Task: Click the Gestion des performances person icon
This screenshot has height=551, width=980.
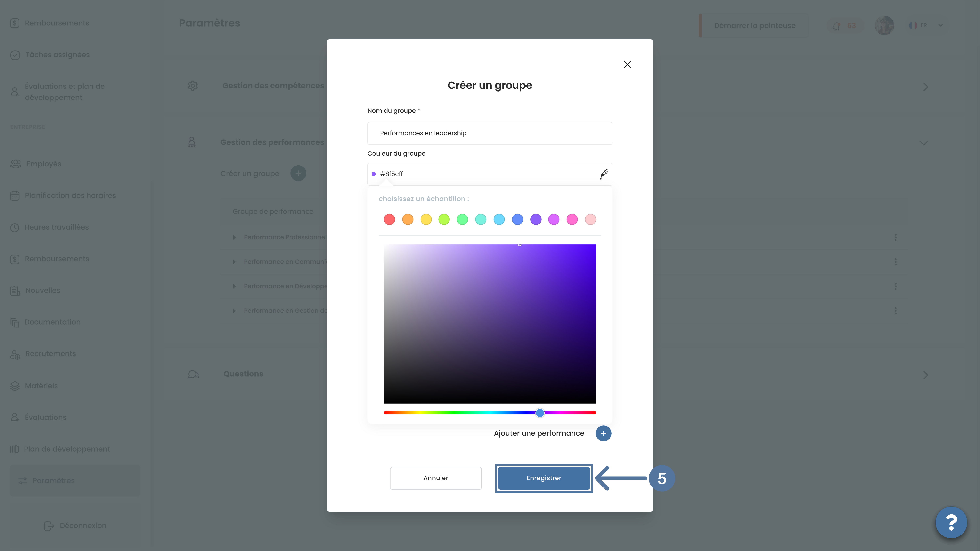Action: coord(192,142)
